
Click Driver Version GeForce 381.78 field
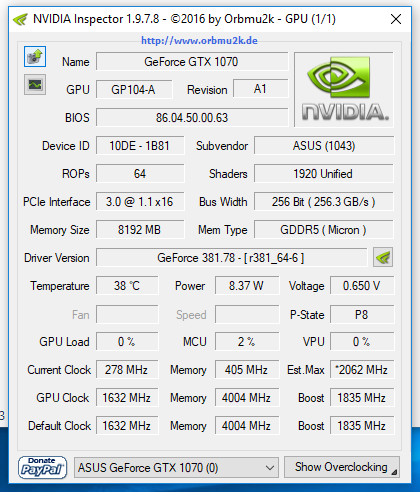coord(232,258)
